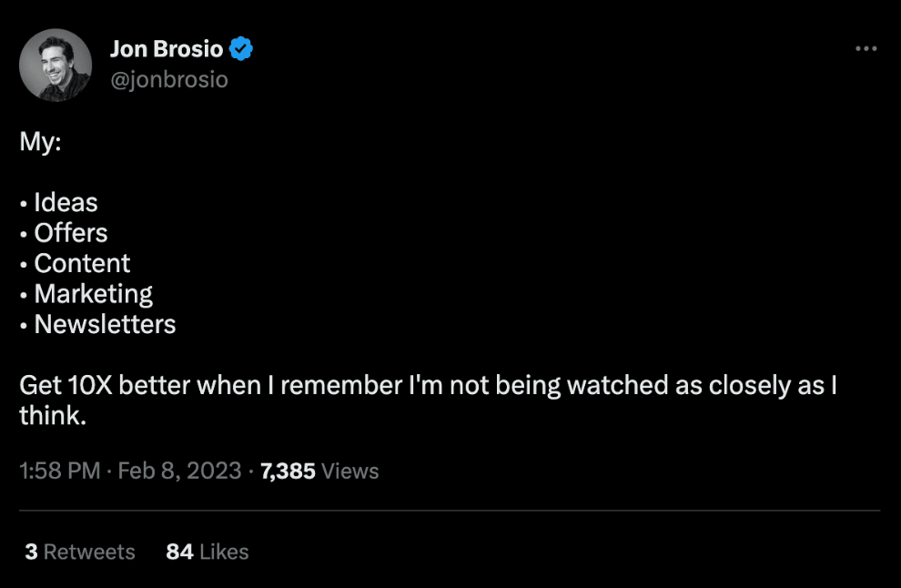
Task: Click the "Get 10X better" sentence
Action: pyautogui.click(x=428, y=385)
